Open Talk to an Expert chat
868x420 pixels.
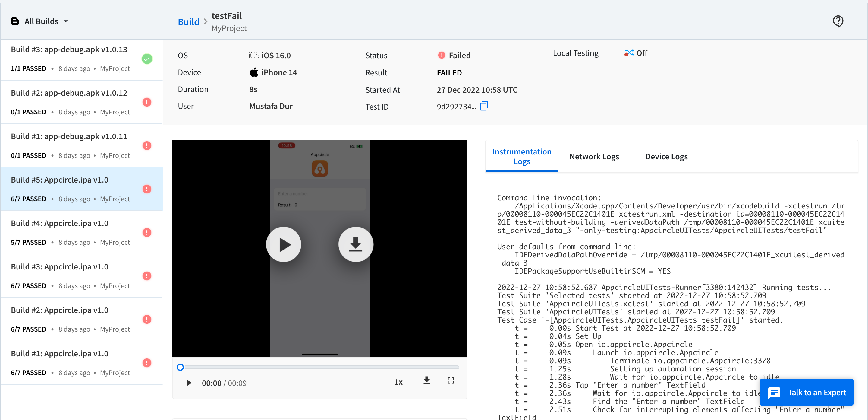pyautogui.click(x=806, y=392)
